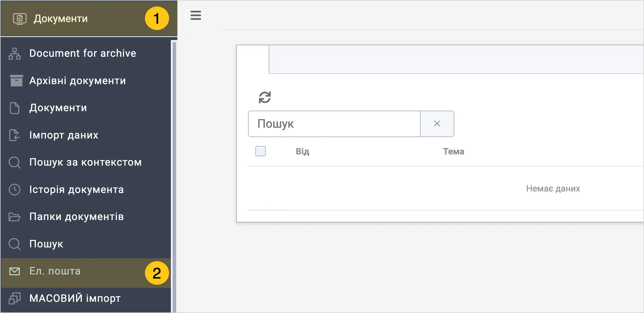
Task: Click the Історія документа clock icon
Action: (15, 189)
